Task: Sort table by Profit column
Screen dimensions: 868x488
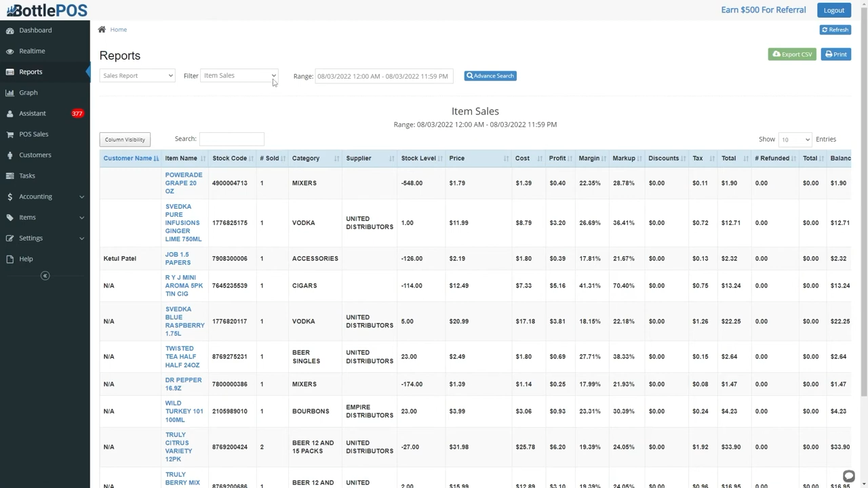Action: click(561, 159)
